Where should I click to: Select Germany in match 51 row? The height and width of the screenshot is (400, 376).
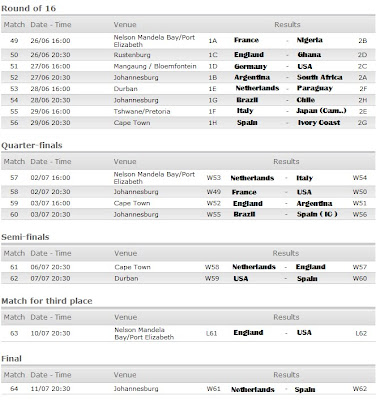[251, 66]
